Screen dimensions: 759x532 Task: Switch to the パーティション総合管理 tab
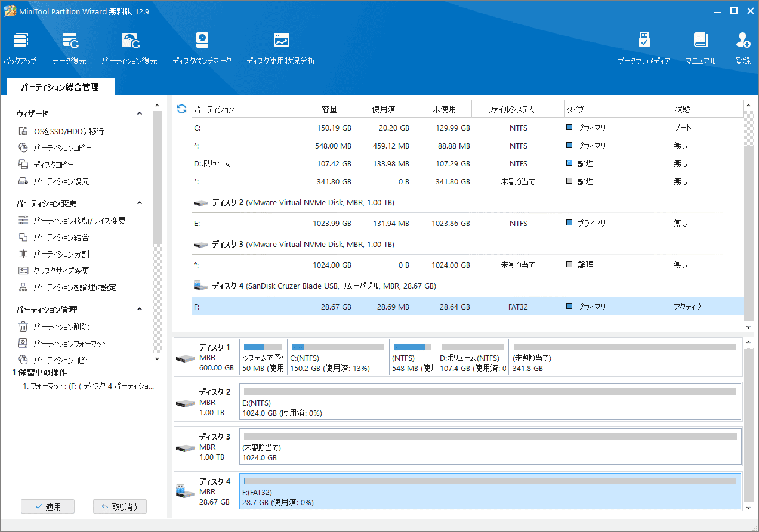pyautogui.click(x=60, y=87)
